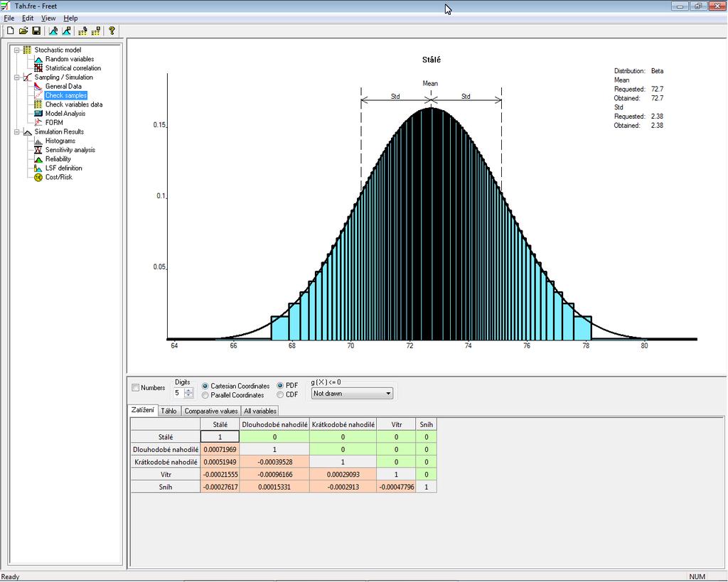The image size is (728, 582).
Task: Open LSF definition tree node
Action: (63, 168)
